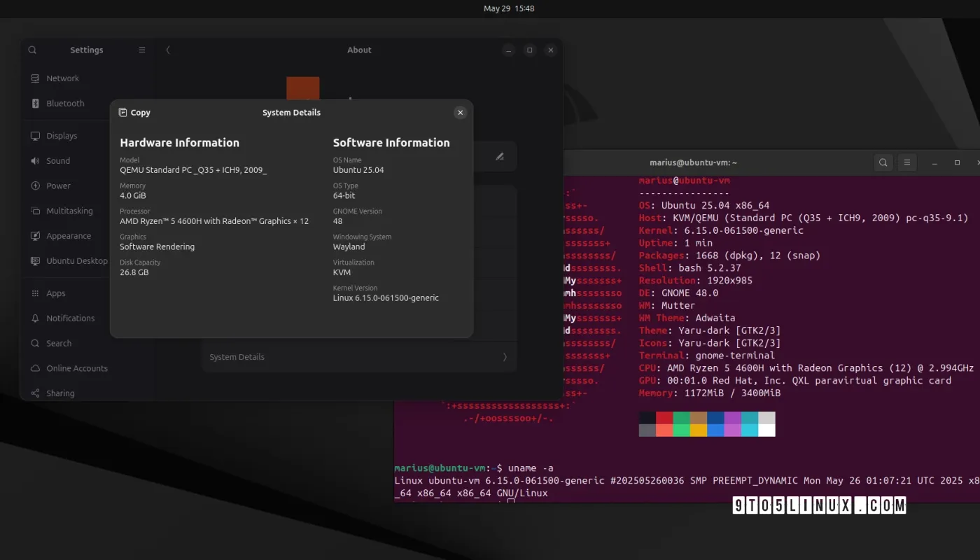Open the Settings hamburger menu

click(142, 50)
